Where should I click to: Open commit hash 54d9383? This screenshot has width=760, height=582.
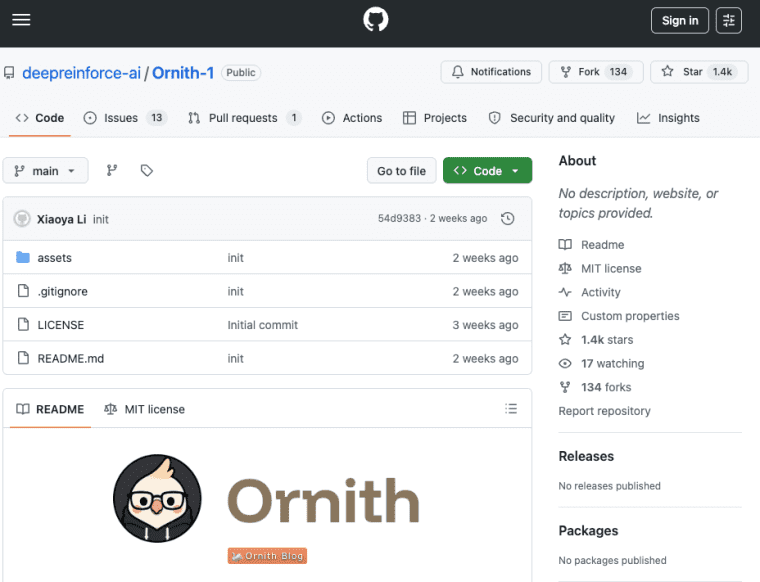(x=399, y=219)
